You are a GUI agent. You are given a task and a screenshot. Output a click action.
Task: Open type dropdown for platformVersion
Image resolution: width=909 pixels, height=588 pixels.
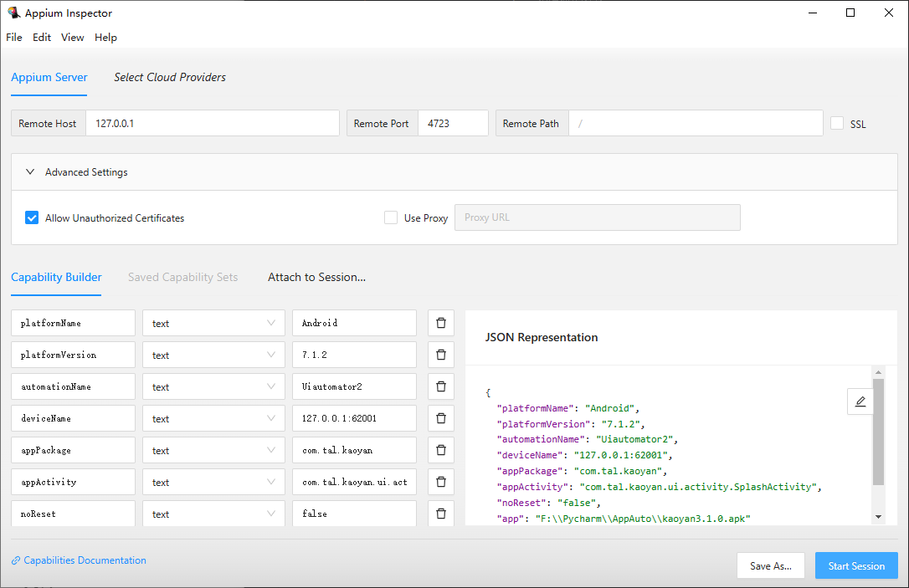(214, 355)
